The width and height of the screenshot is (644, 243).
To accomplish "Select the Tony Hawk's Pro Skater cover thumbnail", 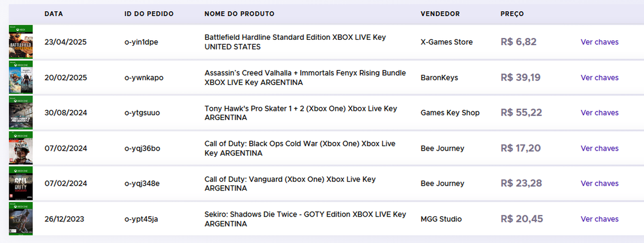I will tap(20, 113).
